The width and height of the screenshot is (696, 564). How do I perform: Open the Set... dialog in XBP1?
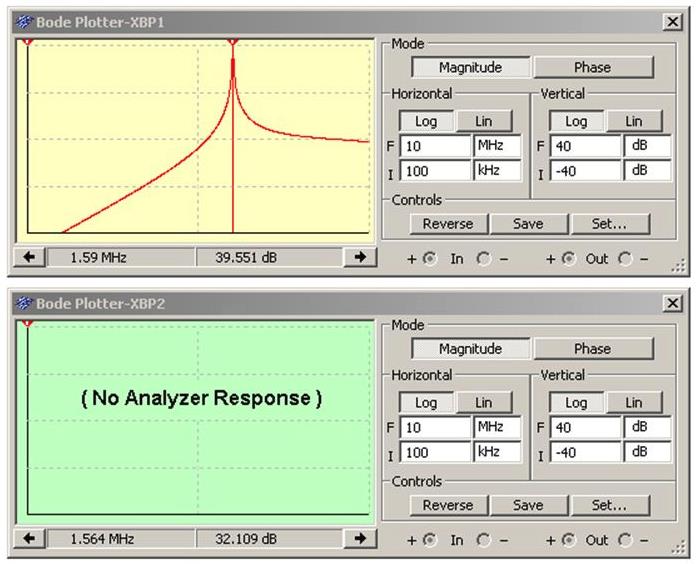pyautogui.click(x=607, y=224)
